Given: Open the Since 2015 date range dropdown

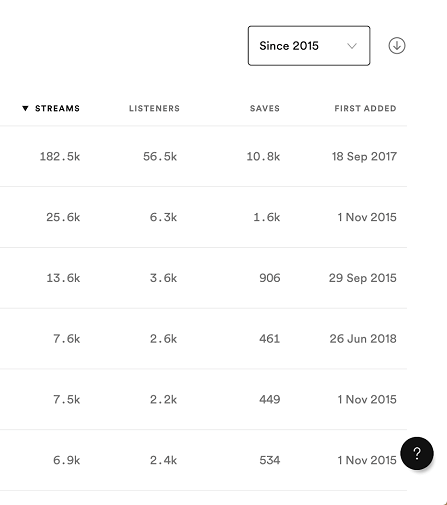Looking at the screenshot, I should pyautogui.click(x=309, y=46).
